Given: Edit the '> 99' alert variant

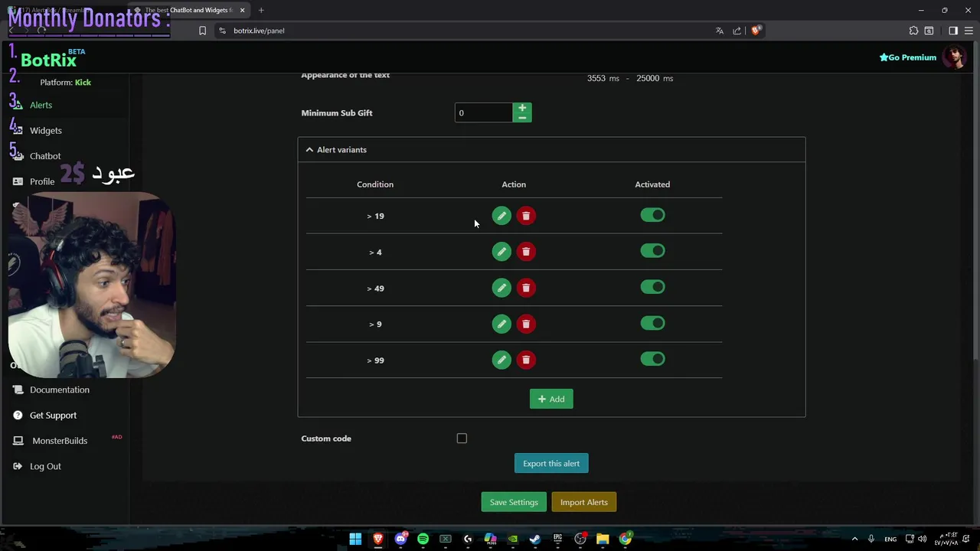Looking at the screenshot, I should [x=501, y=360].
